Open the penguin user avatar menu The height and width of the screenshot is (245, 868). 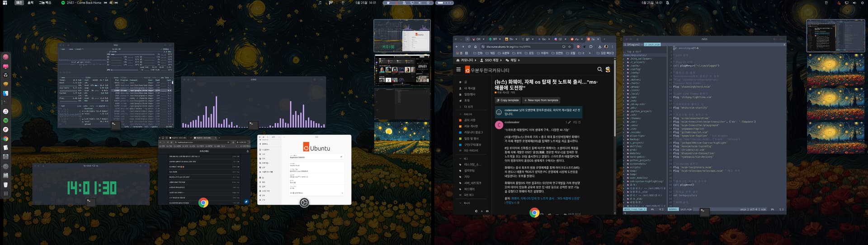608,70
